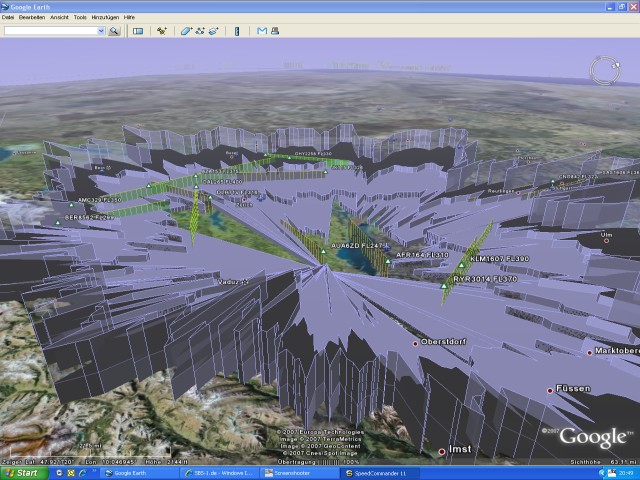Click the email (envelope) icon
The width and height of the screenshot is (640, 480).
click(x=262, y=31)
